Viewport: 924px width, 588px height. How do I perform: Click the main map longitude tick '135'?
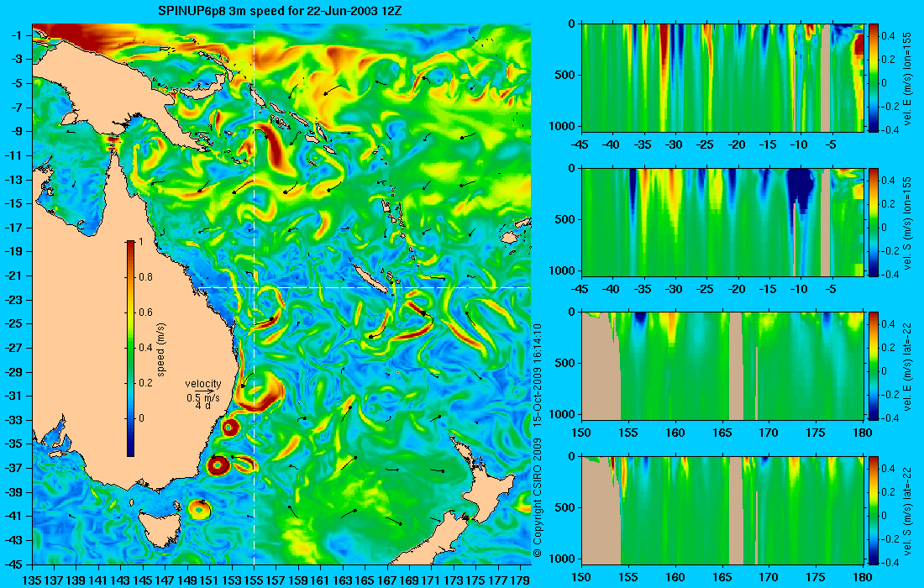[x=32, y=580]
